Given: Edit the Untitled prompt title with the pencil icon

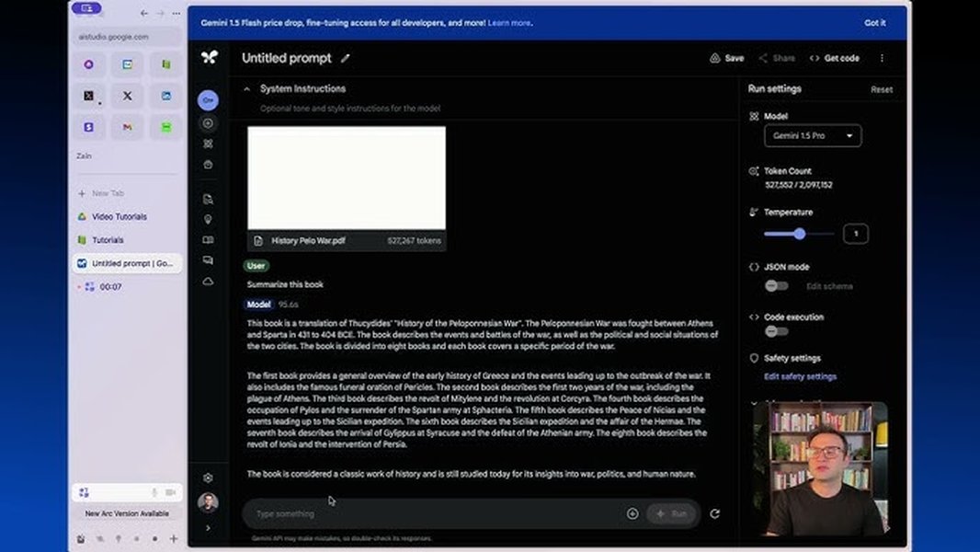Looking at the screenshot, I should coord(345,58).
